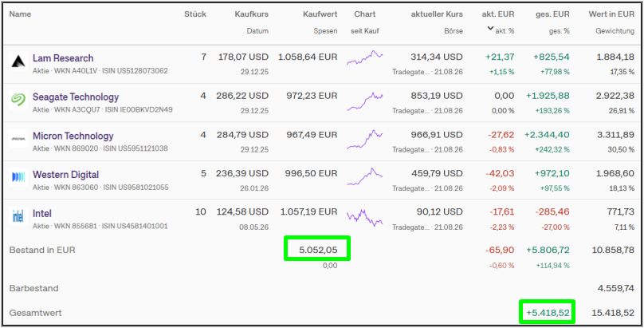Click the Gesamtwert total 15.418,52
The height and width of the screenshot is (328, 644).
613,313
